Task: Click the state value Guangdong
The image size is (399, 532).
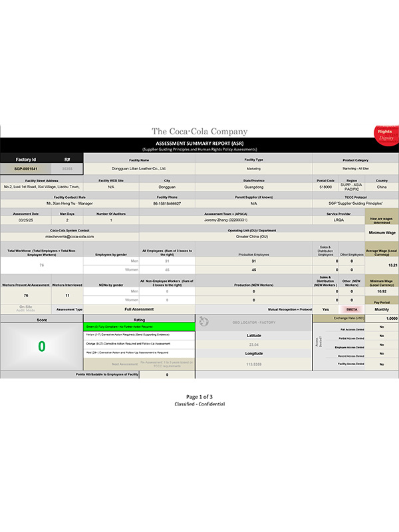Action: click(254, 187)
